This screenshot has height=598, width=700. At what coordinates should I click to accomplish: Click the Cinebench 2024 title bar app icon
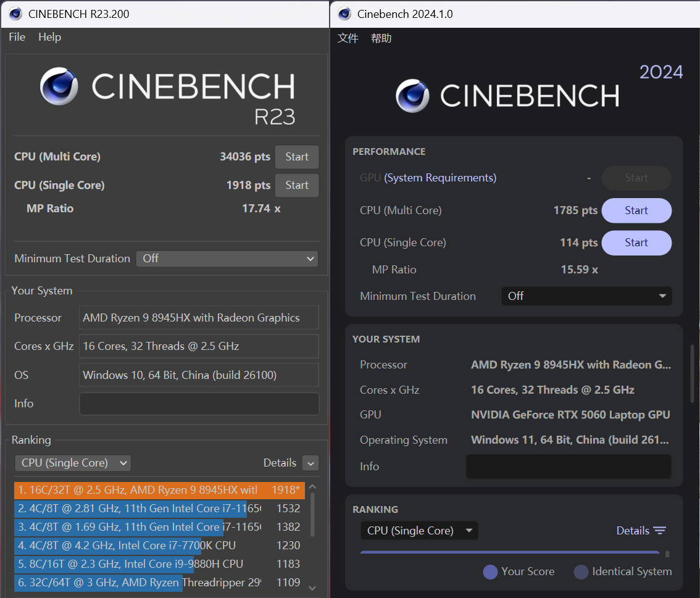pyautogui.click(x=344, y=14)
